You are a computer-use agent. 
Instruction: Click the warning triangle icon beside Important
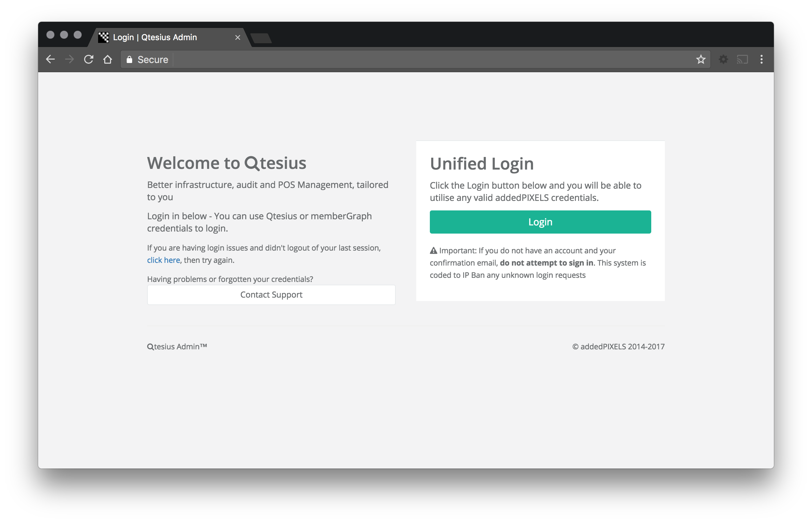[433, 251]
